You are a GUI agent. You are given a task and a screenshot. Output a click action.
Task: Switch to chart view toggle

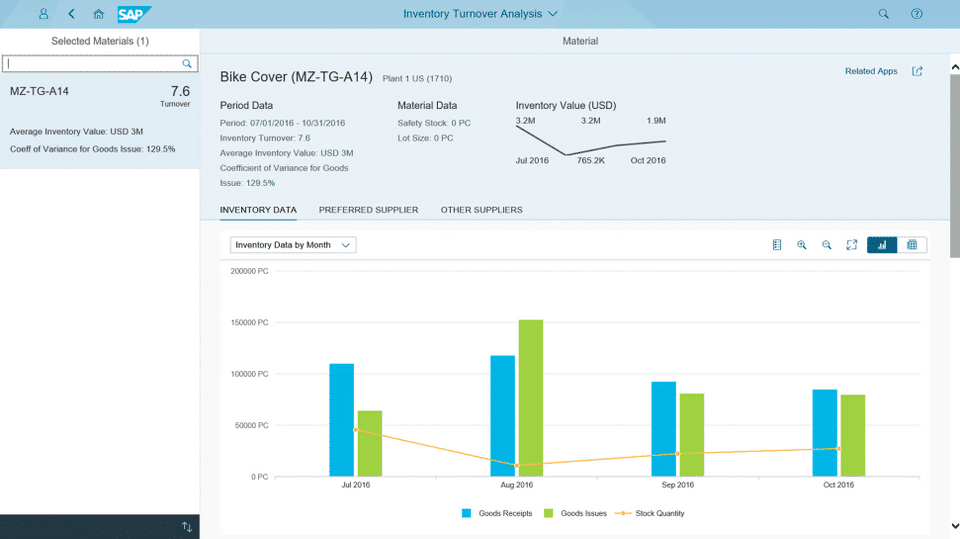pos(882,245)
